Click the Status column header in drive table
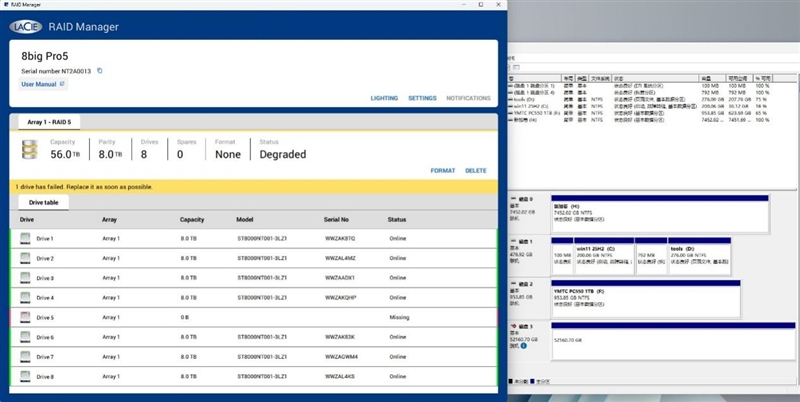Image resolution: width=800 pixels, height=402 pixels. coord(397,219)
